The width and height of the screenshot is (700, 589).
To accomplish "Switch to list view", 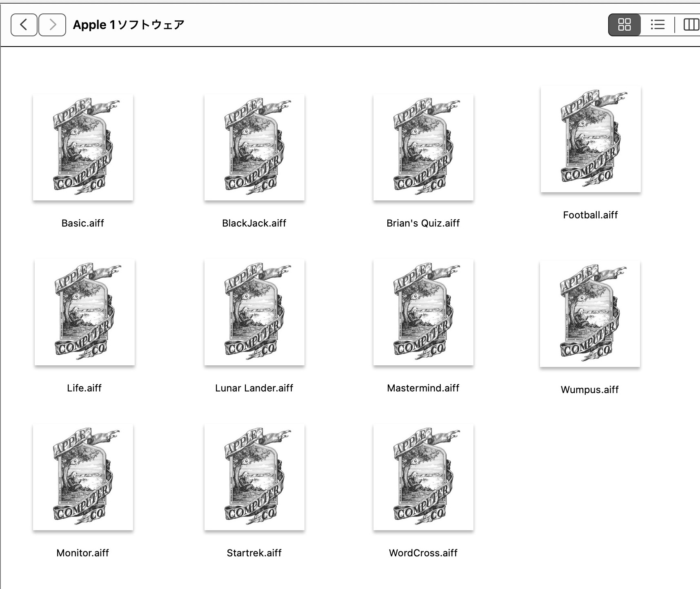I will pyautogui.click(x=658, y=24).
